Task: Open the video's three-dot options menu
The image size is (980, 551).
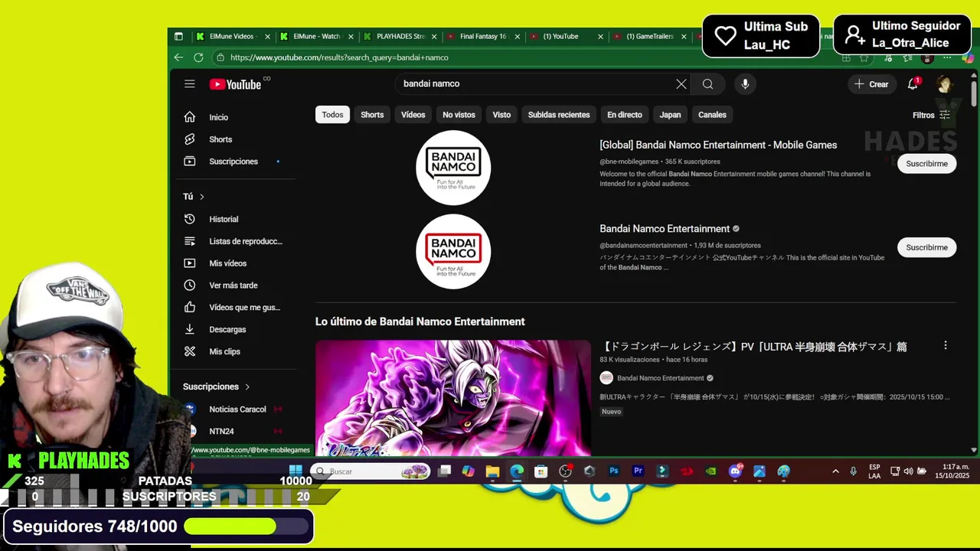Action: 946,346
